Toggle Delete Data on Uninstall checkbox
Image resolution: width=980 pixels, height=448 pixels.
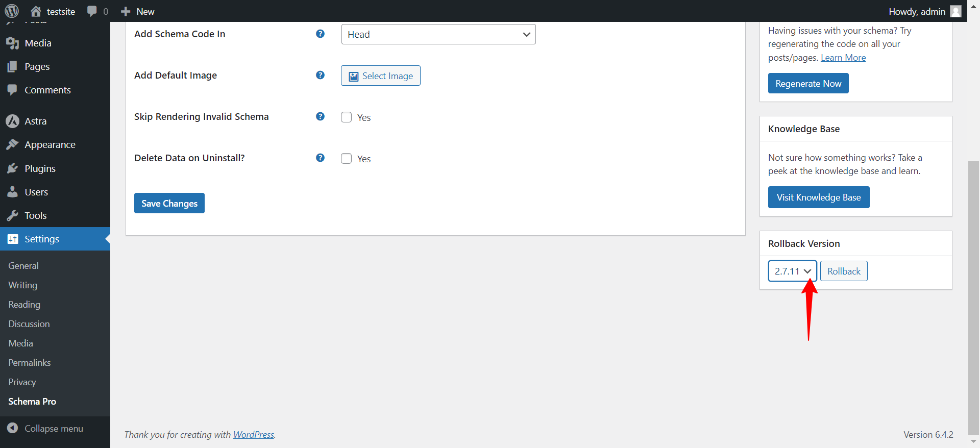[x=347, y=159]
